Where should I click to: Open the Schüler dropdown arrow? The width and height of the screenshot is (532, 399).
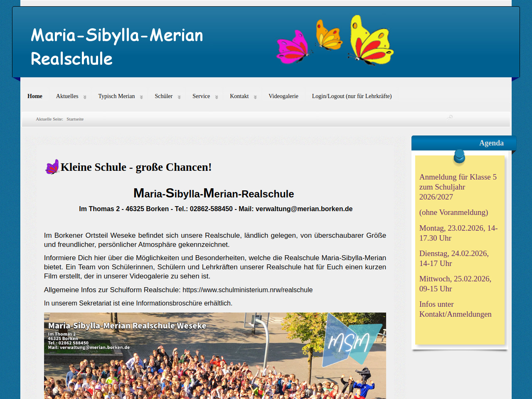(179, 97)
